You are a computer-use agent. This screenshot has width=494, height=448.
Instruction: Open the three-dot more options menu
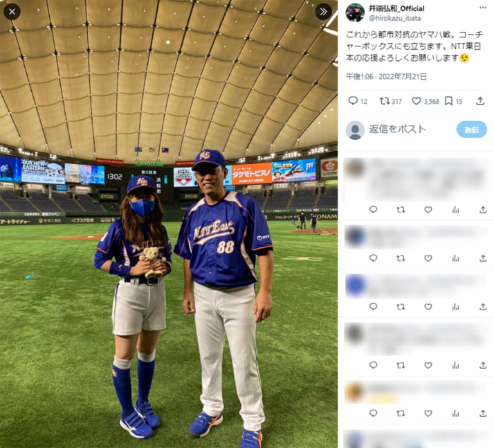pos(483,8)
